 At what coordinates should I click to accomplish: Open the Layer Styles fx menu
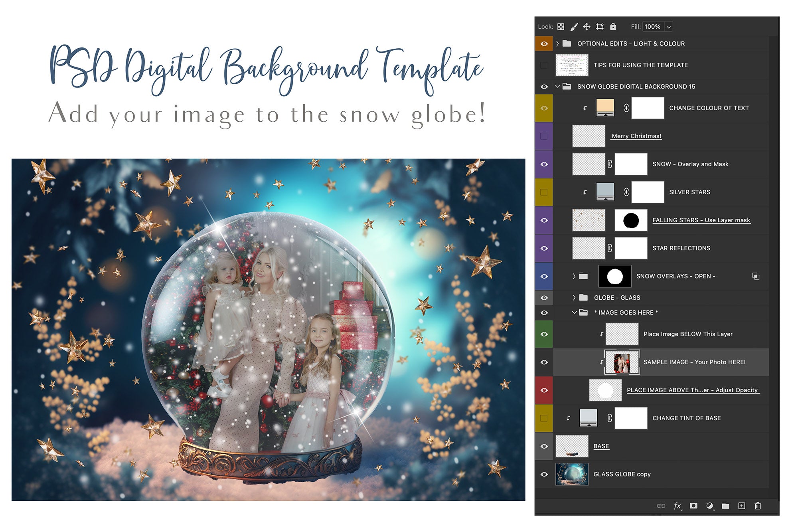click(x=678, y=506)
